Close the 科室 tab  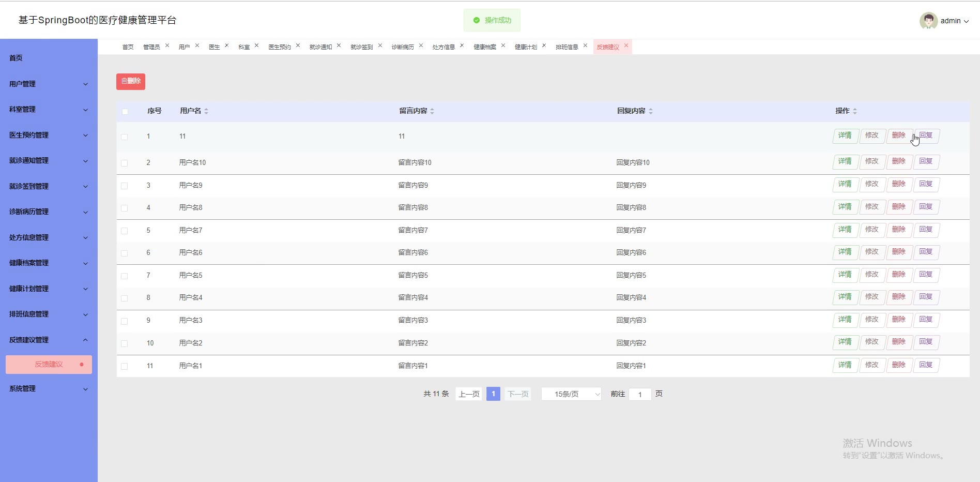(256, 46)
